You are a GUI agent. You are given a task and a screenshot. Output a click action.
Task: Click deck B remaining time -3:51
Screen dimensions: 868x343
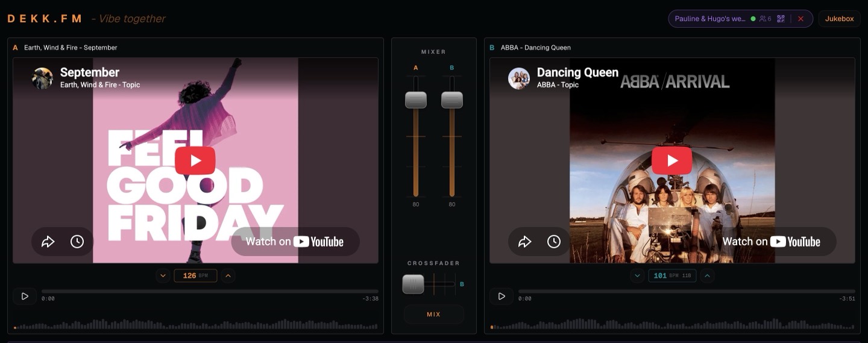848,298
